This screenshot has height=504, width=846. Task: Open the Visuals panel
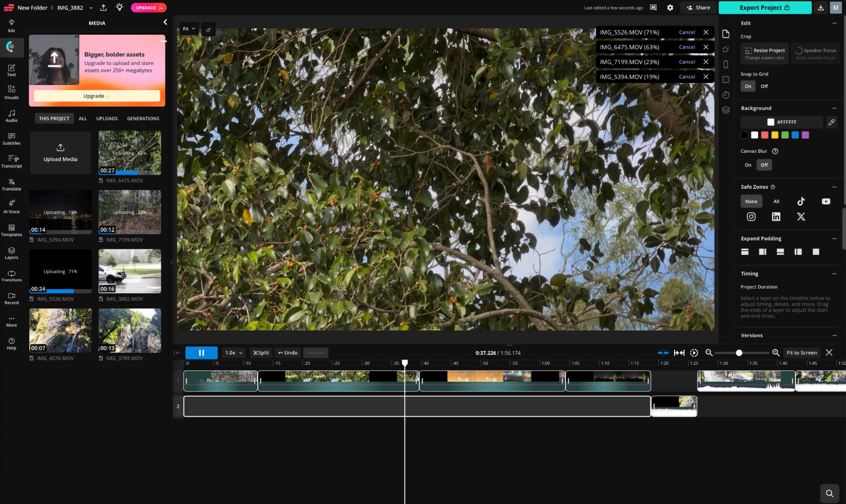click(x=11, y=93)
